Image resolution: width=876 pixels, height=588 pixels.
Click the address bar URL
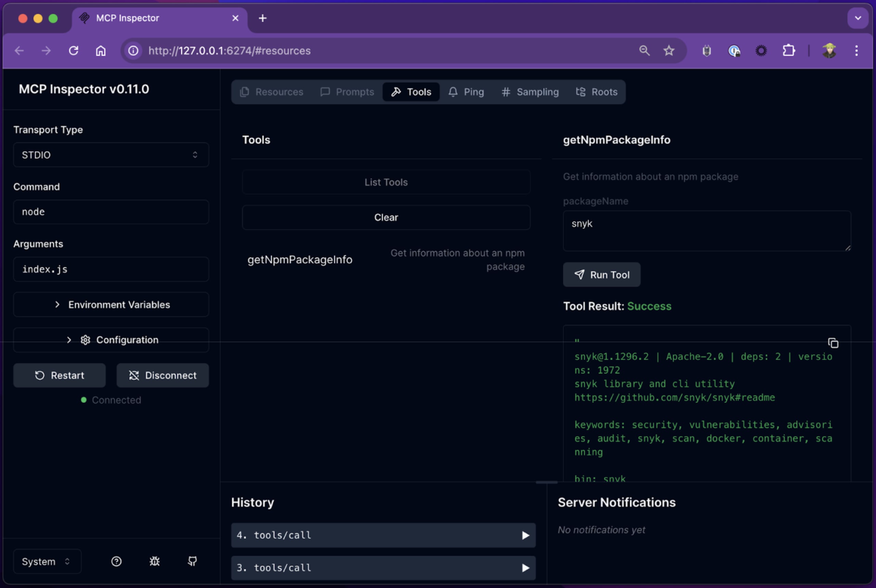[230, 51]
